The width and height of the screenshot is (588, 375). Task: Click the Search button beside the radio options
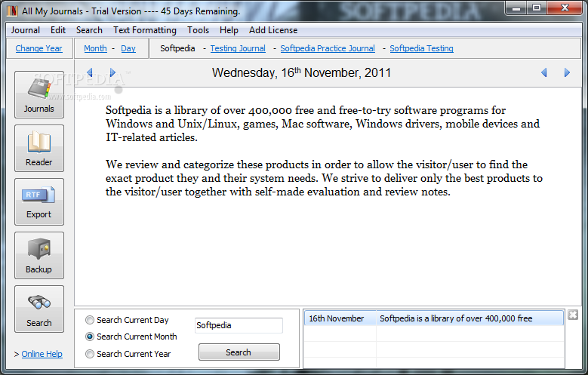[239, 352]
